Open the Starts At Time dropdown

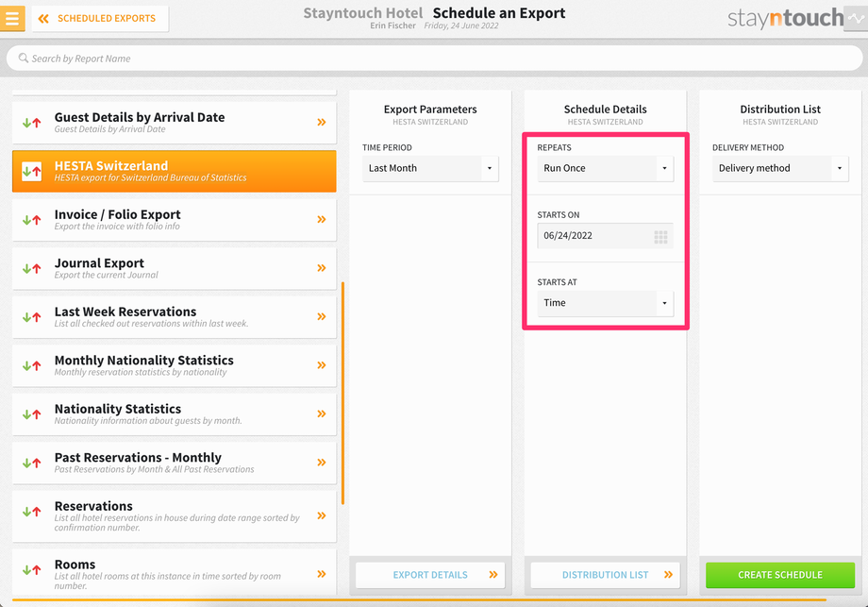pyautogui.click(x=605, y=303)
